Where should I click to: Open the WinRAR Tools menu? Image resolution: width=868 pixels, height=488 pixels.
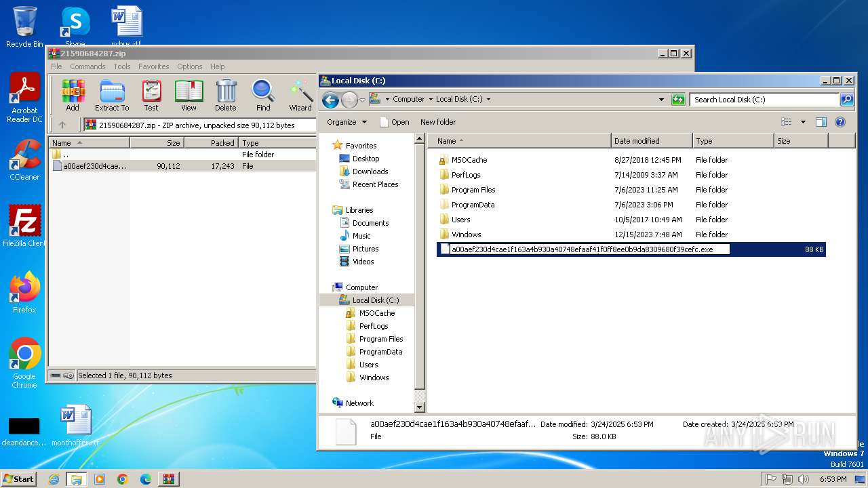tap(122, 66)
